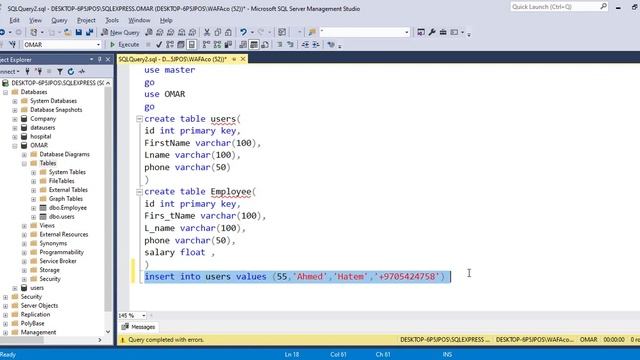Viewport: 640px width, 360px height.
Task: Click the Toolbox icon next to wrench
Action: 443,32
